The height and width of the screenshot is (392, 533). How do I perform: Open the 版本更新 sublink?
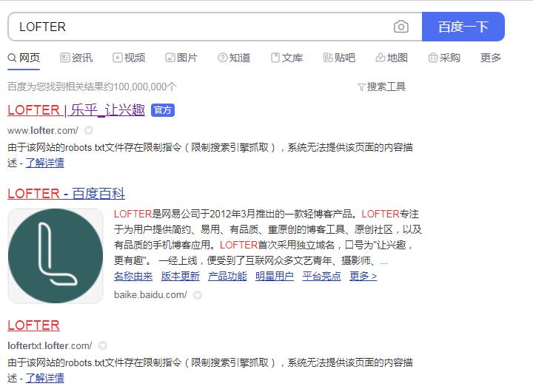click(180, 276)
